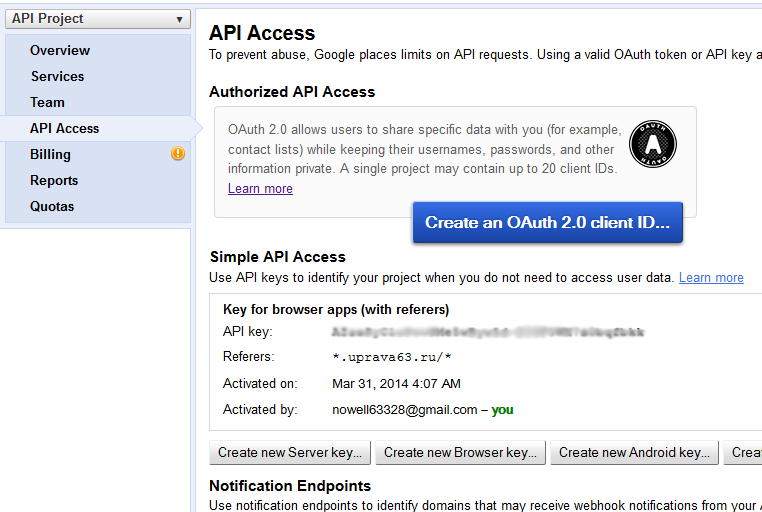Image resolution: width=762 pixels, height=512 pixels.
Task: Click Create new Android key button
Action: click(634, 453)
